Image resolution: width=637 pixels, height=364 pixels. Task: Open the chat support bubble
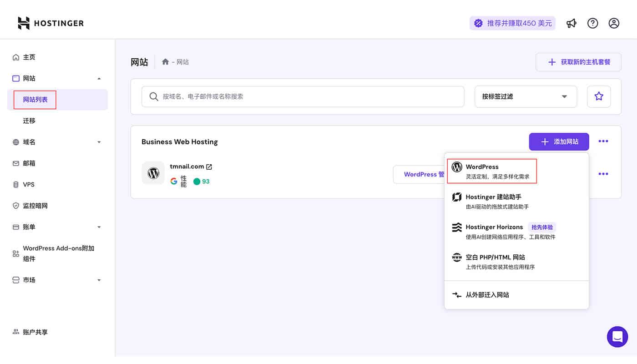617,337
